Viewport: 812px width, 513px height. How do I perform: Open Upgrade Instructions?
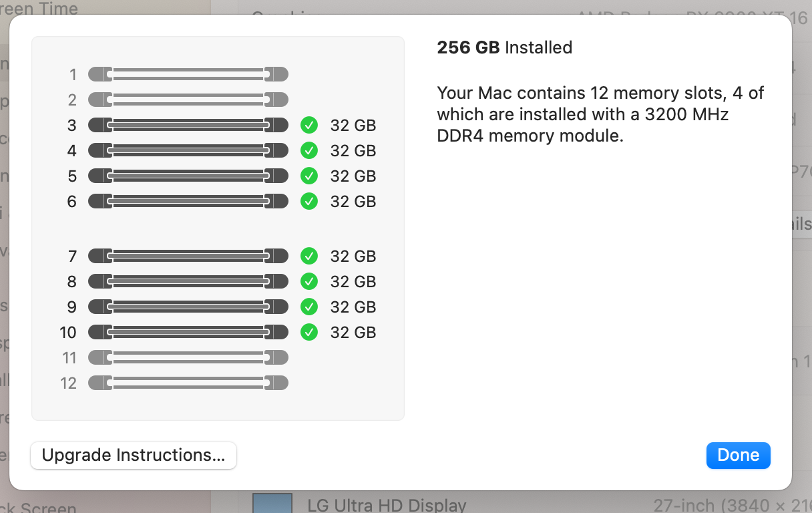(134, 456)
